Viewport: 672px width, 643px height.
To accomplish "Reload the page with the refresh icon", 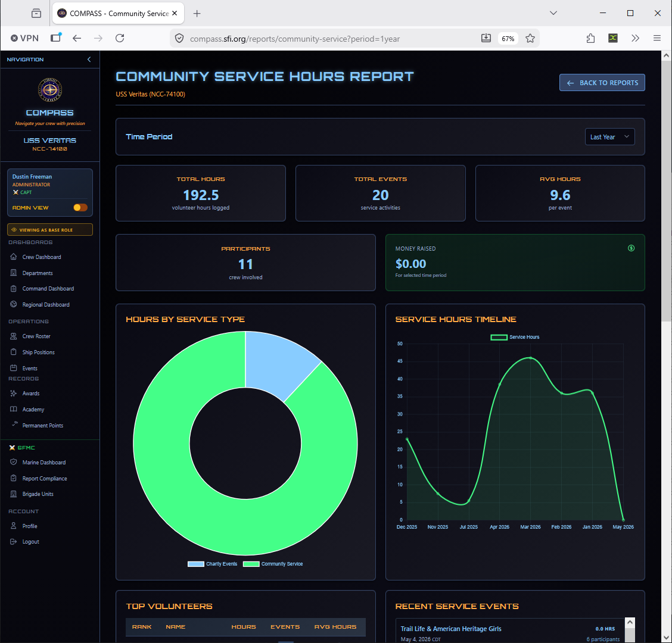I will coord(120,38).
